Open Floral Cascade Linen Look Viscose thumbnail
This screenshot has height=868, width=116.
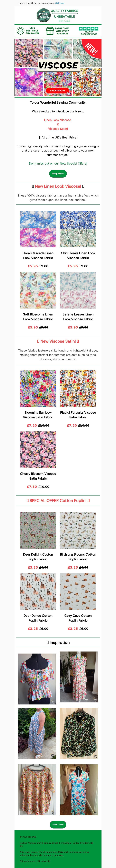coord(38,229)
